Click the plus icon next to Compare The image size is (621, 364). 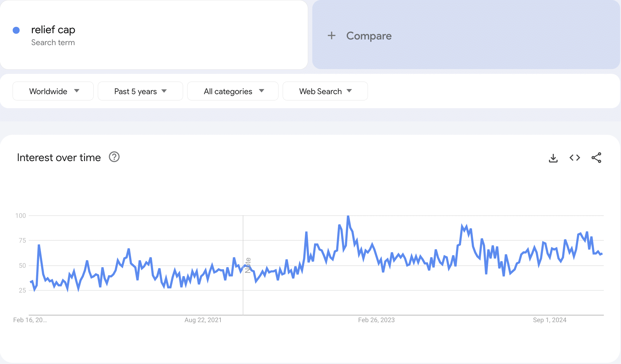[331, 36]
